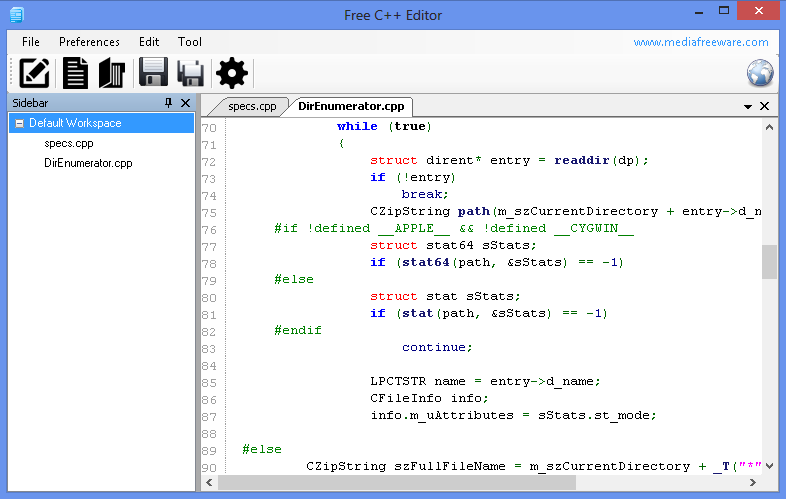Click line number 84 in gutter
The height and width of the screenshot is (499, 786).
pyautogui.click(x=209, y=366)
